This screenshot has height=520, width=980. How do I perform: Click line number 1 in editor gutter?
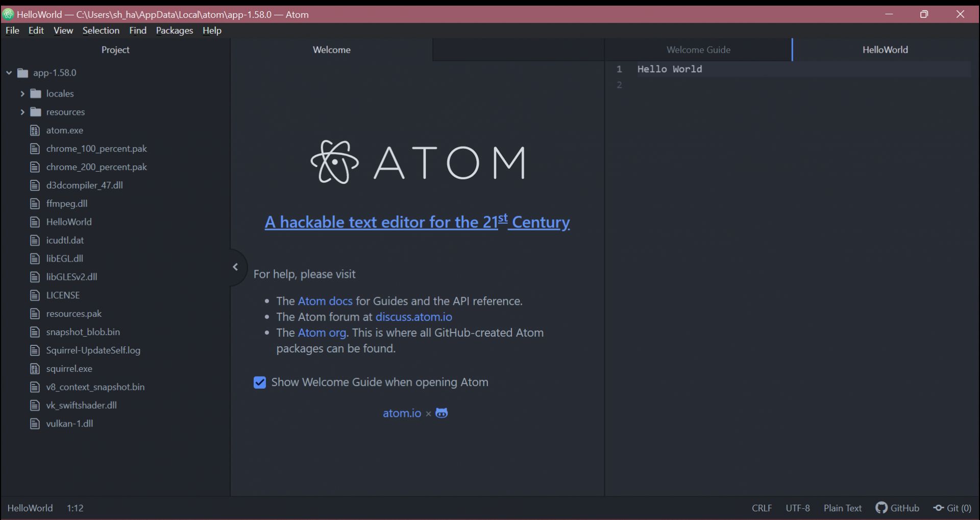click(x=619, y=69)
